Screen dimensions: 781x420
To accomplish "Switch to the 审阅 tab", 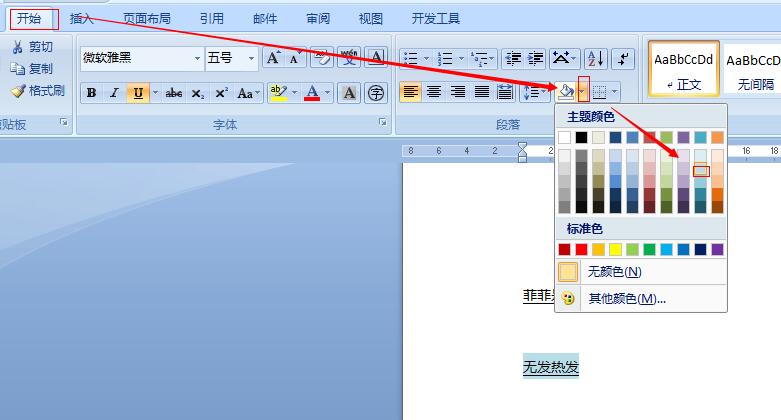I will [318, 19].
